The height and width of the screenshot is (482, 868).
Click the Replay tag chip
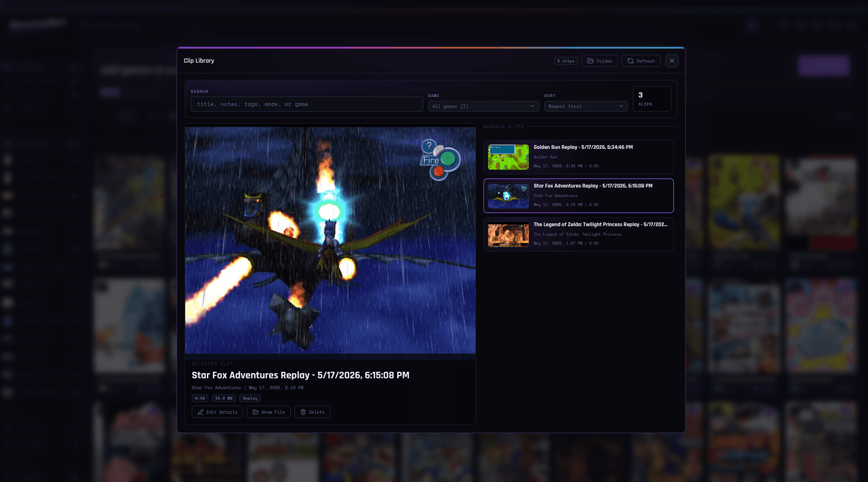(250, 398)
